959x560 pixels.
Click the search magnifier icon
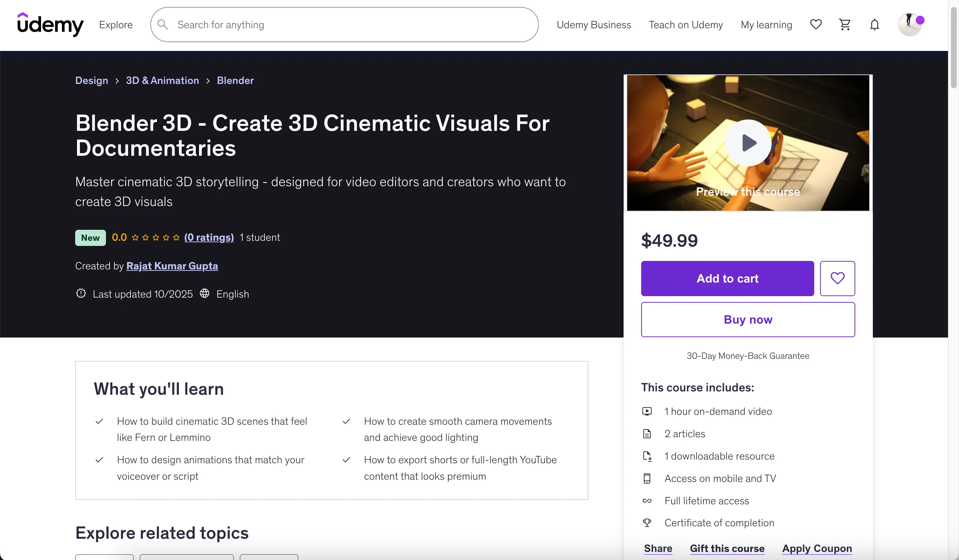click(162, 25)
